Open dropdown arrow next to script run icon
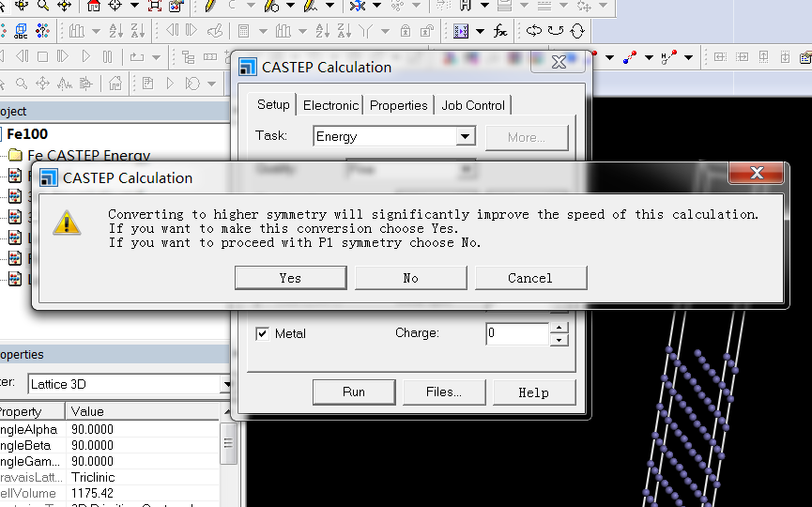Screen dimensions: 812x507 tap(480, 31)
